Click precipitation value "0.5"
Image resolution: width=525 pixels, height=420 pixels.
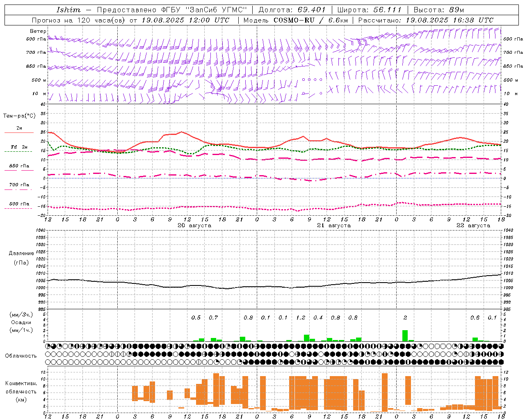tap(196, 317)
